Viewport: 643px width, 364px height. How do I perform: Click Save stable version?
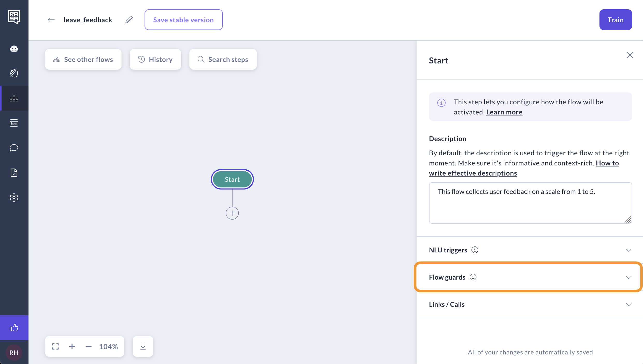click(x=183, y=20)
